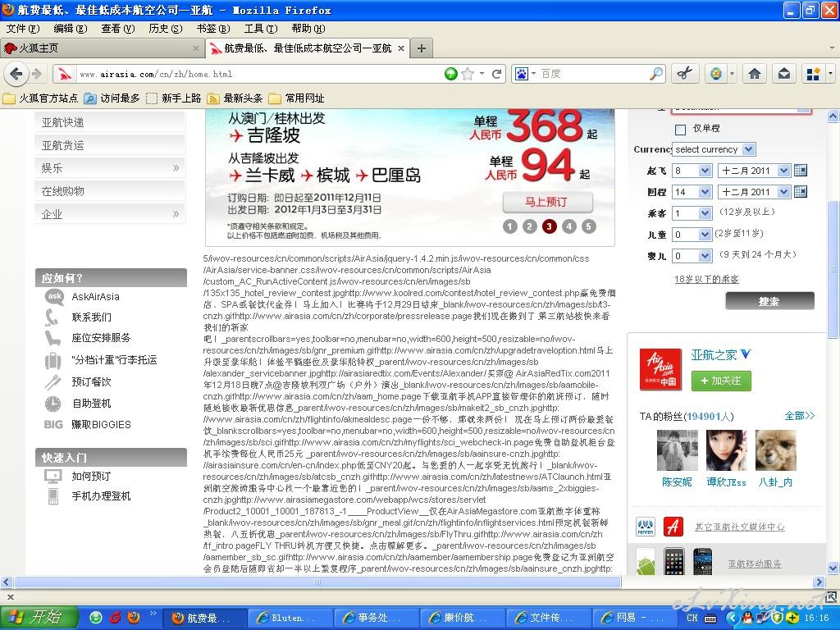The width and height of the screenshot is (840, 630).
Task: Click the AskAirAsia ask bubble icon
Action: tap(55, 296)
